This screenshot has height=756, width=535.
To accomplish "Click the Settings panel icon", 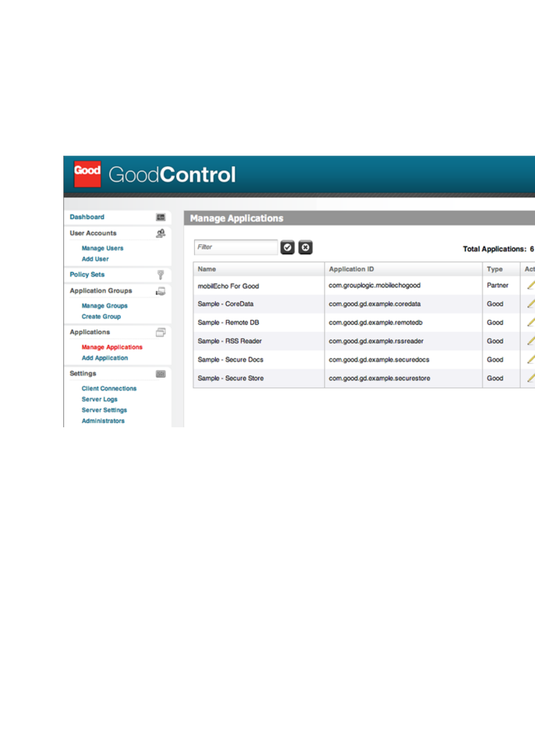I will click(161, 374).
